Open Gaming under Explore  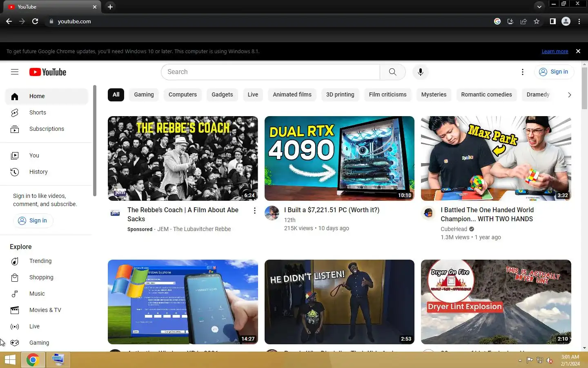coord(47,343)
